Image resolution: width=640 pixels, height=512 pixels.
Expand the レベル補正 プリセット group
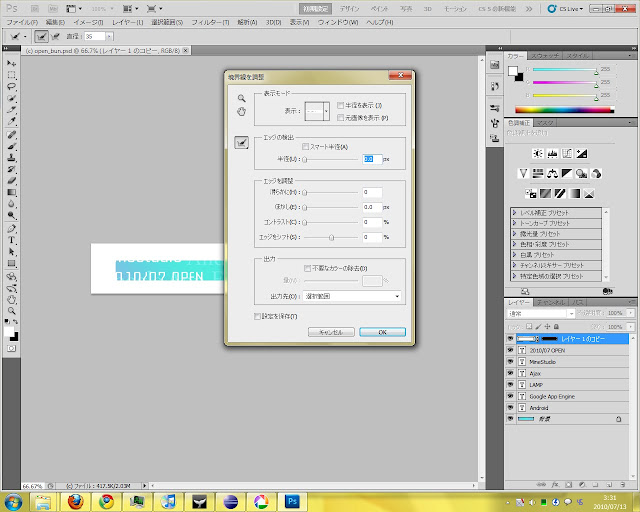(515, 213)
